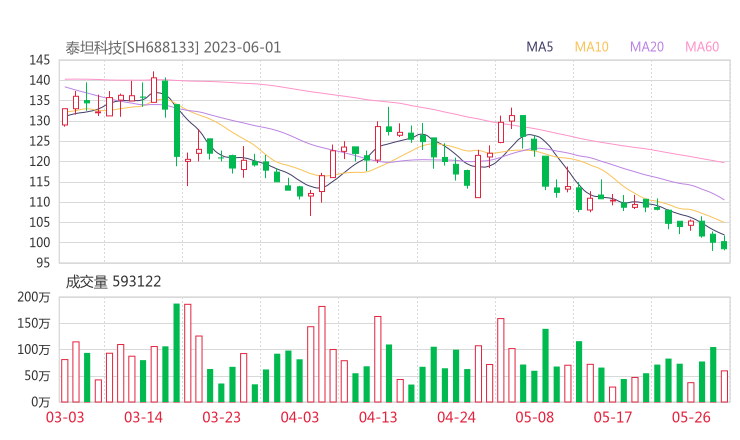Click the chart title 泰坦科技[SH688133] 2023-06-01
This screenshot has height=440, width=740.
[x=173, y=48]
